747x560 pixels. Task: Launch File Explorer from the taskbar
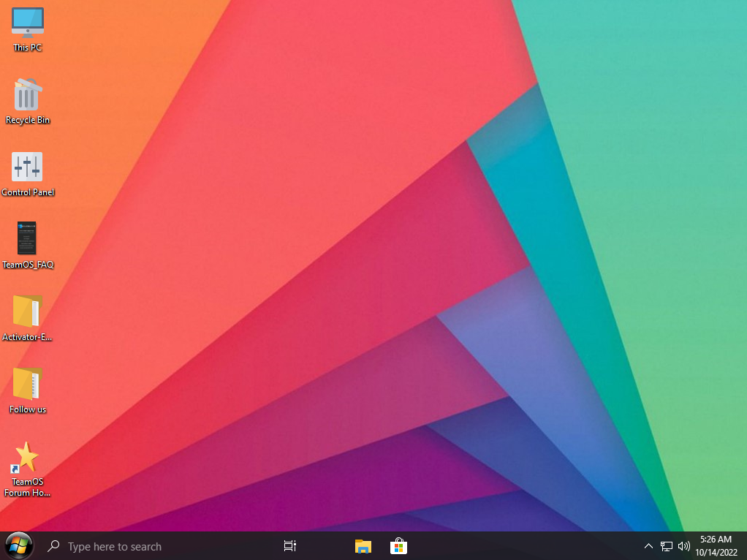(363, 546)
